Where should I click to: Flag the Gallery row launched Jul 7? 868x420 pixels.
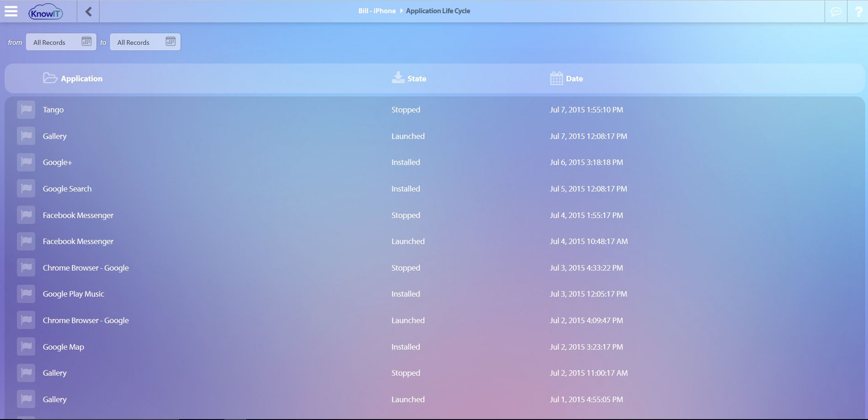click(x=26, y=136)
